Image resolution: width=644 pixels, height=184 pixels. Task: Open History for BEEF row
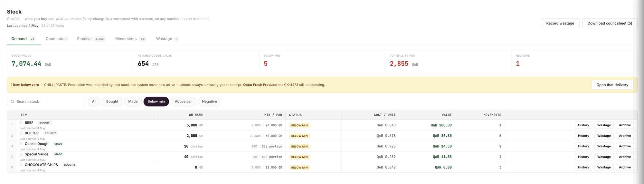click(583, 125)
